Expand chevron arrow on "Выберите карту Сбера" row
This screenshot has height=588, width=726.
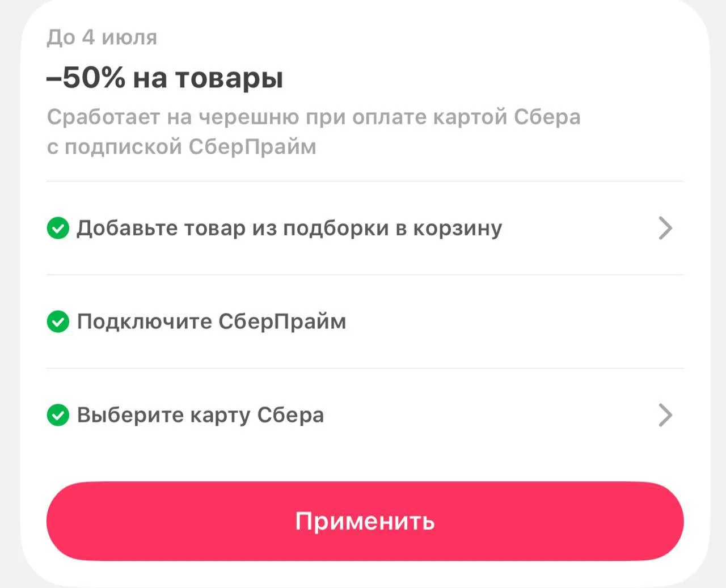pyautogui.click(x=665, y=415)
